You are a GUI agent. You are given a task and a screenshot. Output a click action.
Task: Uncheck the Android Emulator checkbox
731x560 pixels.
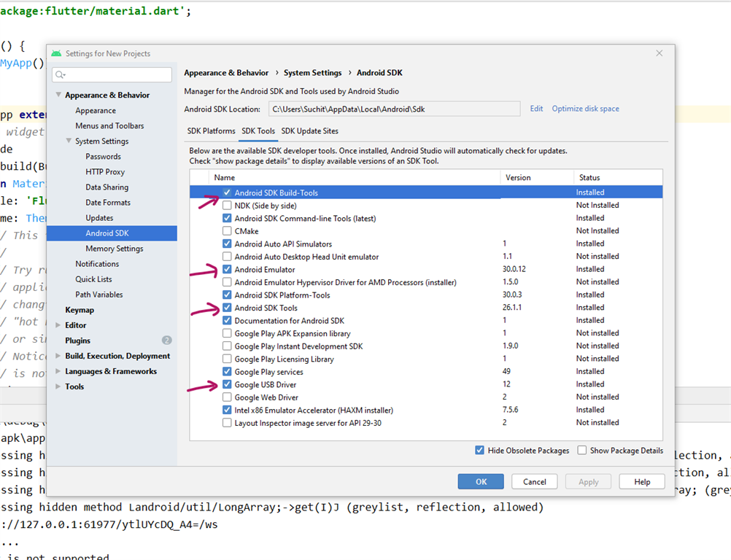click(x=228, y=270)
